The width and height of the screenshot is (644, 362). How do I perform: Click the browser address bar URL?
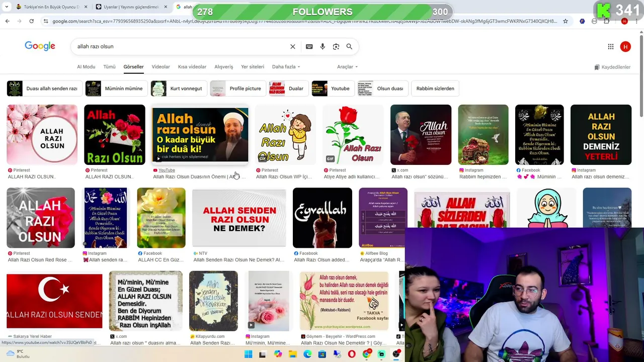click(x=304, y=21)
